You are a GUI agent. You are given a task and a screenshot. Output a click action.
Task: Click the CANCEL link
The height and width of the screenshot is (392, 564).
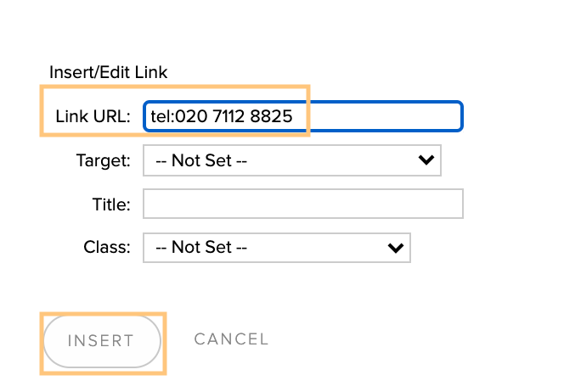231,339
